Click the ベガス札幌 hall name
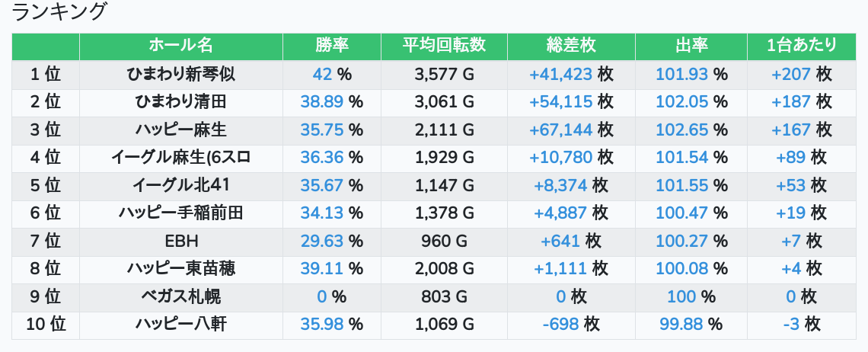 coord(180,297)
